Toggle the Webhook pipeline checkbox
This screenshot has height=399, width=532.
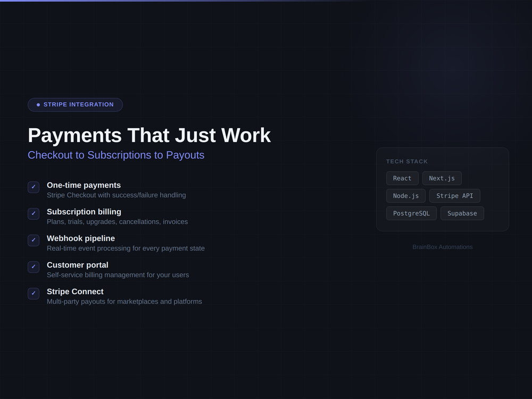34,240
